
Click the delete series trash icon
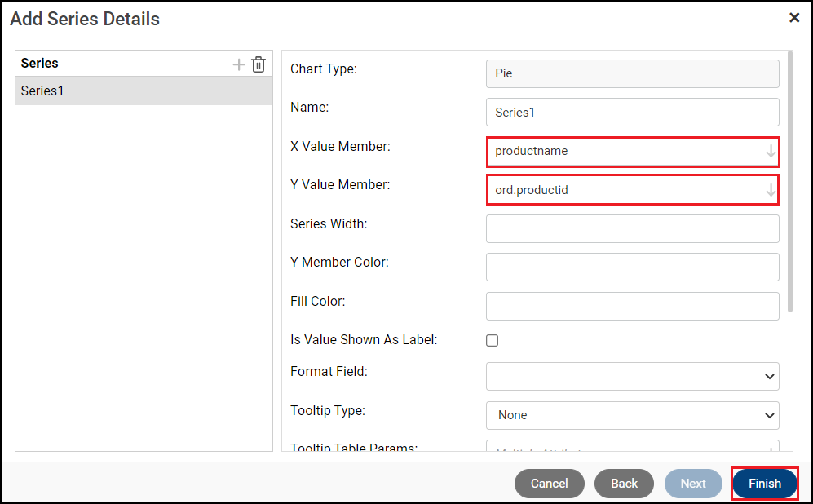click(x=258, y=64)
